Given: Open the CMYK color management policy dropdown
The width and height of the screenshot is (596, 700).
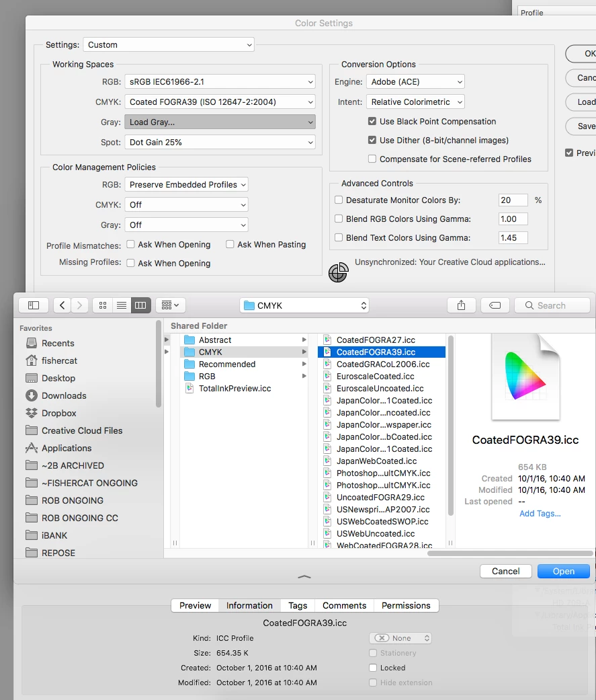Looking at the screenshot, I should pos(187,204).
